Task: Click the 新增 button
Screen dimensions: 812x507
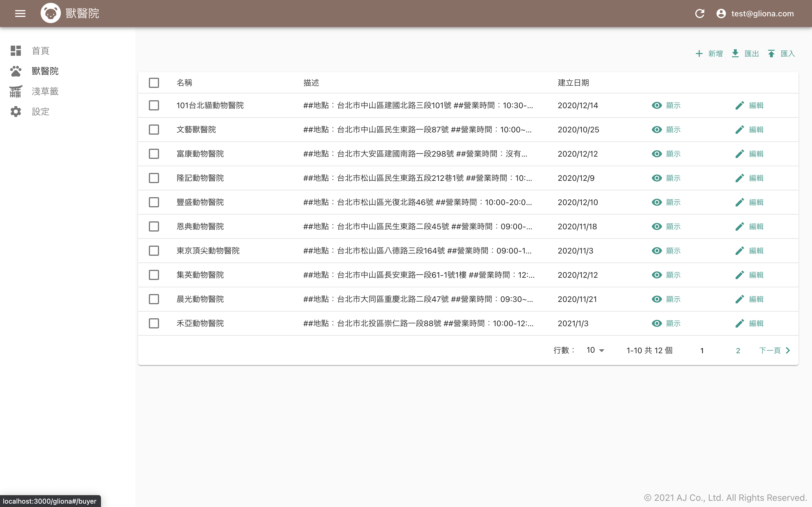Action: [x=709, y=54]
